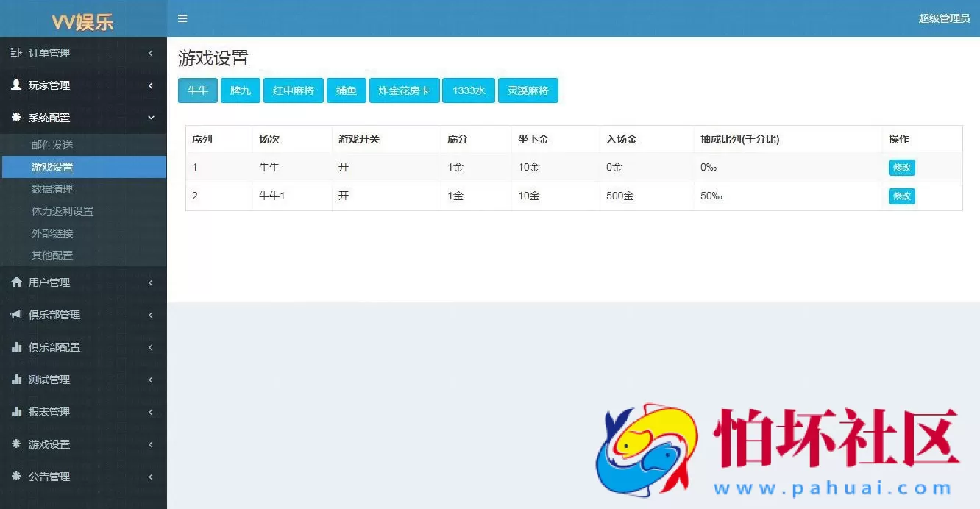Viewport: 980px width, 509px height.
Task: Click the 俱乐部管理 megaphone icon
Action: (x=17, y=314)
